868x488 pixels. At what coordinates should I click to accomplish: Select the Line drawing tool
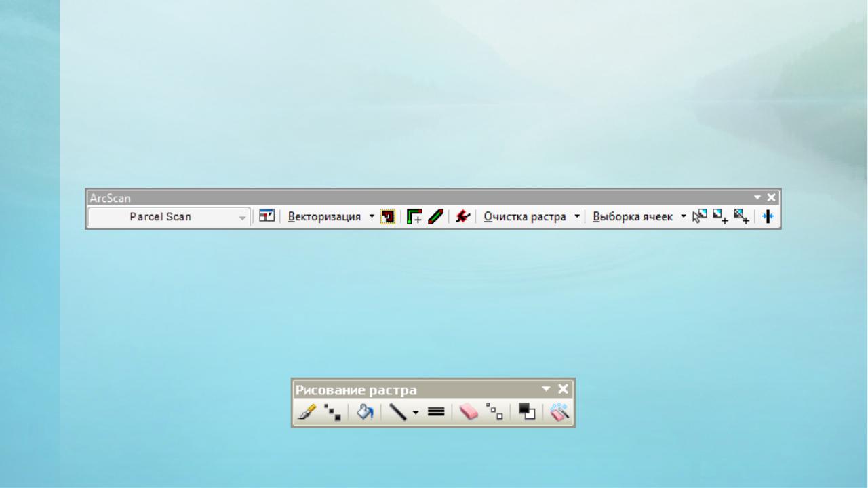(397, 411)
